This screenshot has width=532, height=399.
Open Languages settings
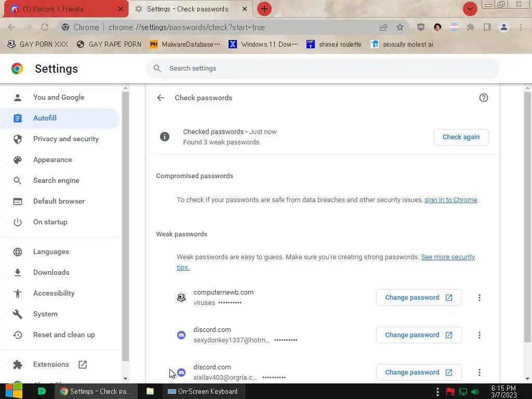(51, 252)
